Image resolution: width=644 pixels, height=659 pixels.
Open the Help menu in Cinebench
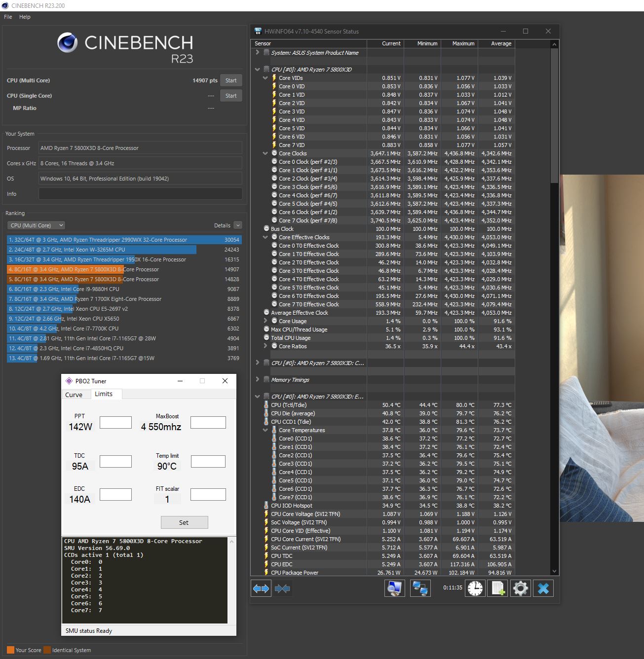coord(25,17)
